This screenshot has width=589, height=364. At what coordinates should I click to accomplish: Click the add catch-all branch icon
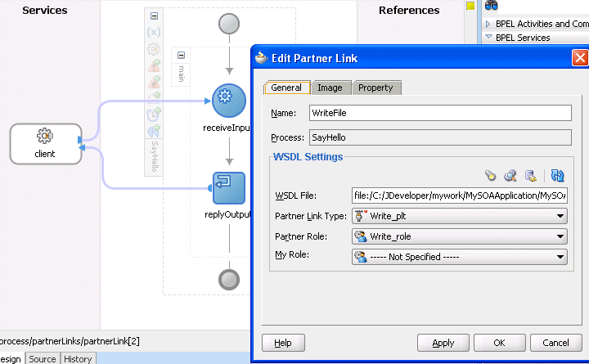154,82
